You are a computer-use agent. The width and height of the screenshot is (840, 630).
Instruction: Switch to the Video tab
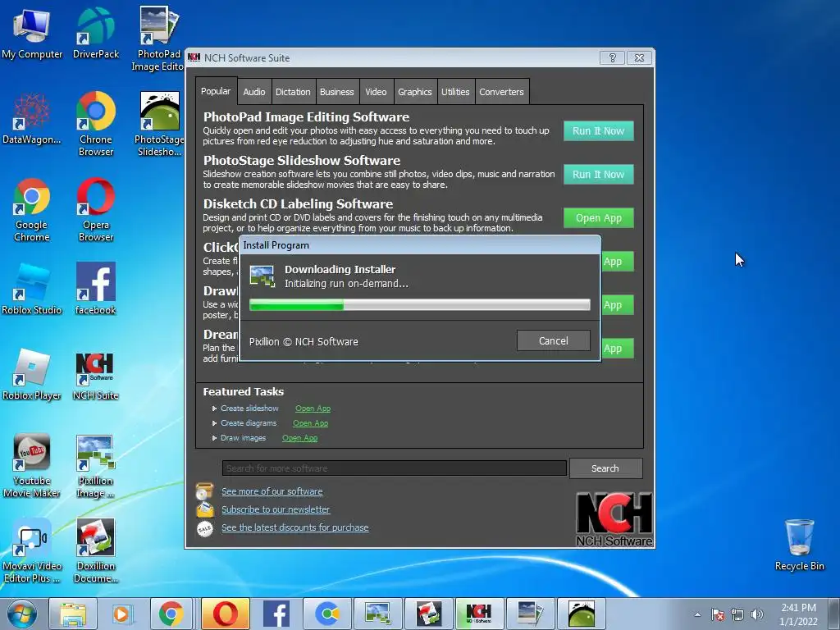point(376,92)
